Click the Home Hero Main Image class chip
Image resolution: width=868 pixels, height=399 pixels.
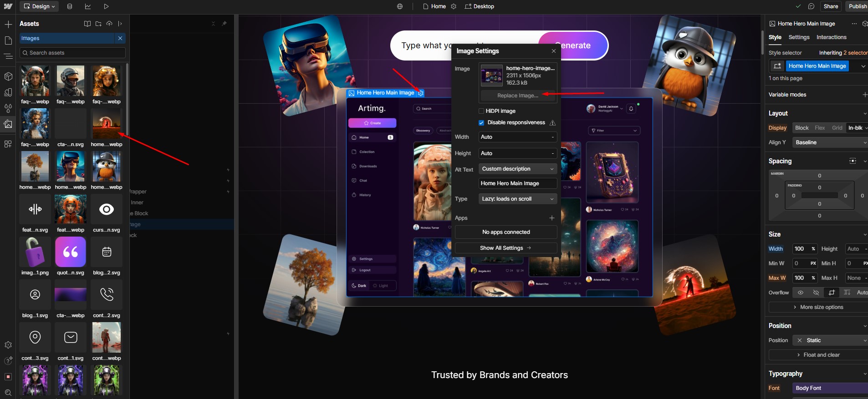817,66
